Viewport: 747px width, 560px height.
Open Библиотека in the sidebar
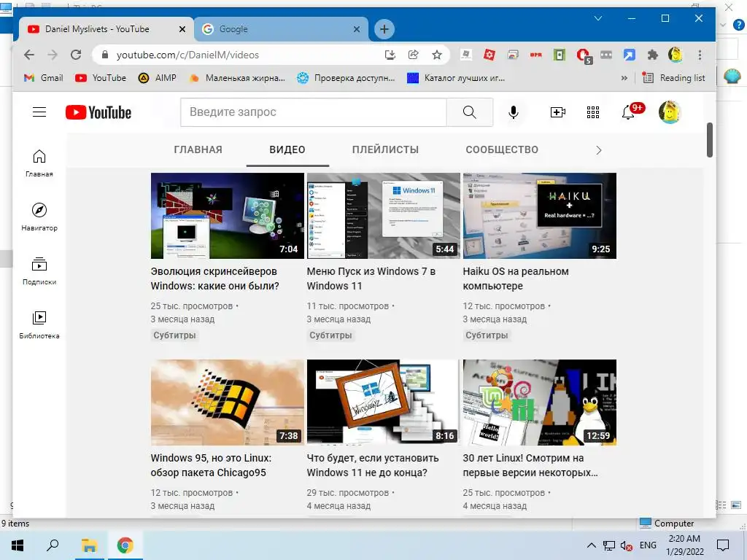[39, 324]
